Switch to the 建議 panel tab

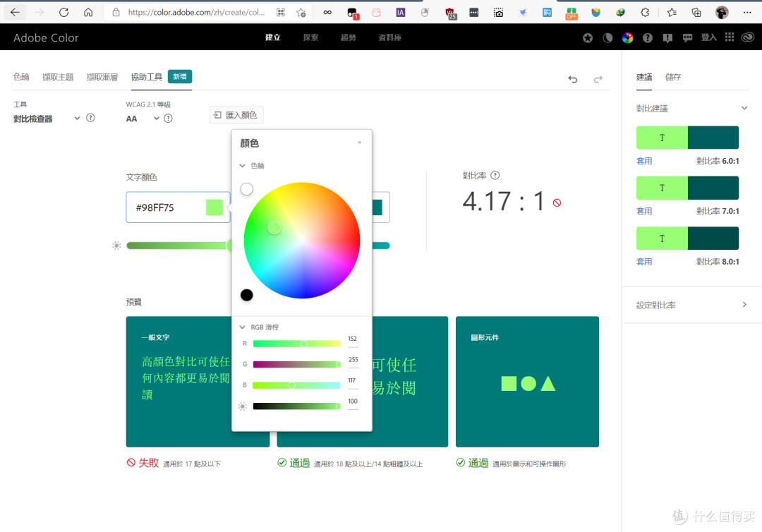click(644, 77)
